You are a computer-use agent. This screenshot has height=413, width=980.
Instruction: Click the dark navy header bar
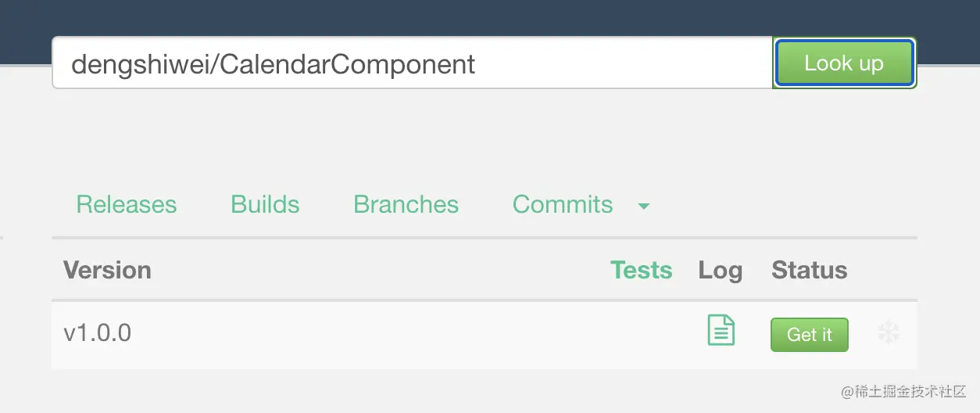point(490,16)
